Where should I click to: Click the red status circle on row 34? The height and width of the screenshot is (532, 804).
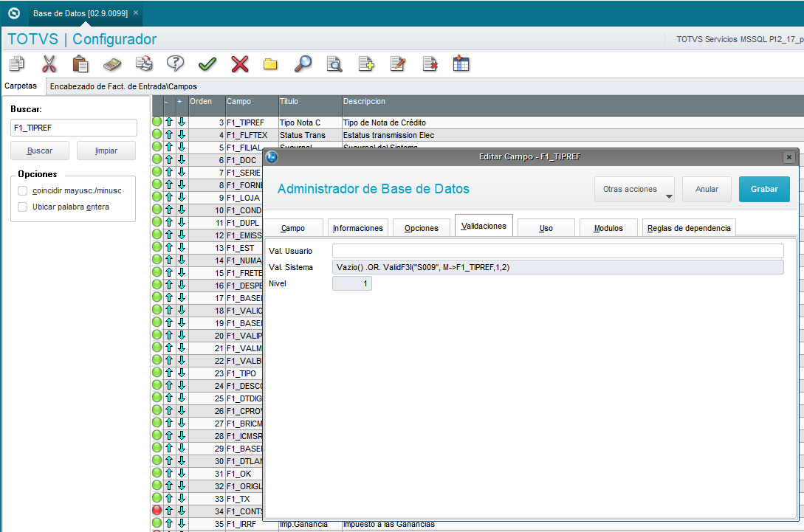157,511
